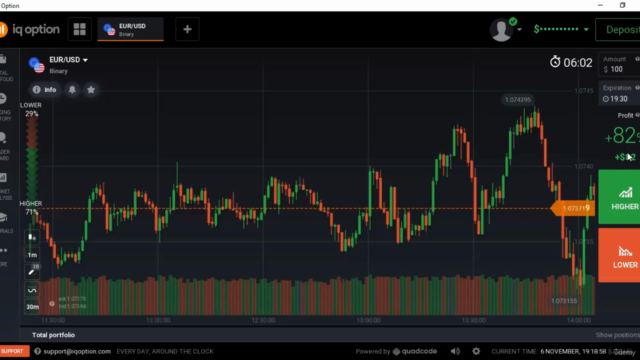Image resolution: width=640 pixels, height=360 pixels.
Task: Click the Powered by quadcode link
Action: tap(396, 351)
